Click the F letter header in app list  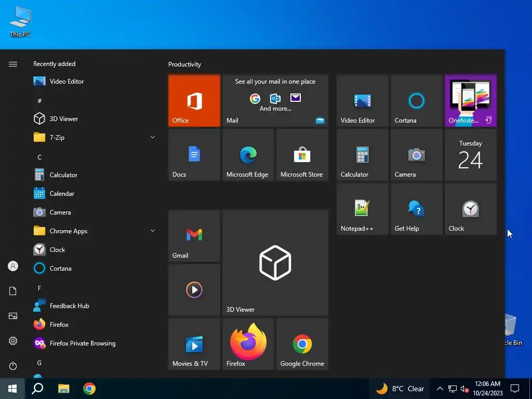click(x=39, y=288)
